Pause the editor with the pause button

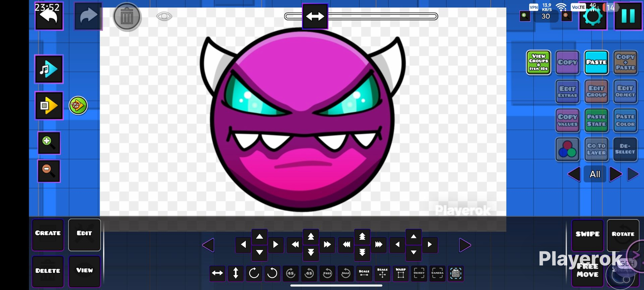pyautogui.click(x=628, y=16)
